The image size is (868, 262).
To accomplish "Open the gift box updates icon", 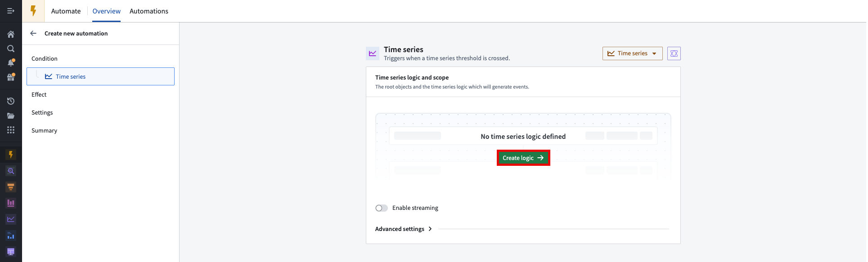I will [x=11, y=77].
